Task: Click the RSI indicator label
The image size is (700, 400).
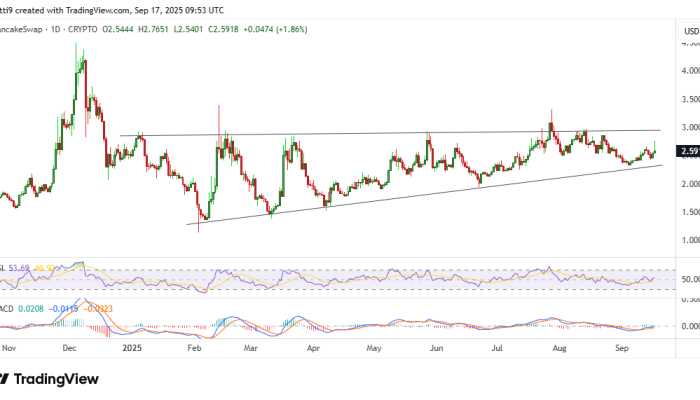Action: point(4,269)
